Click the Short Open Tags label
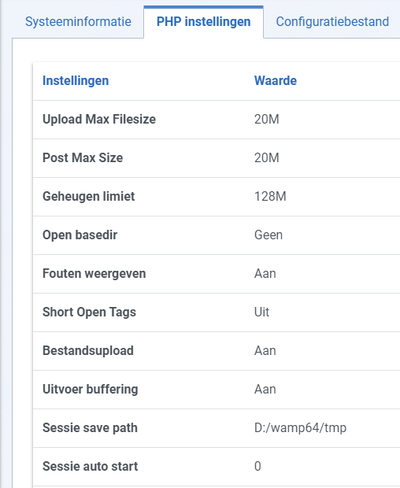The width and height of the screenshot is (400, 488). pyautogui.click(x=89, y=312)
